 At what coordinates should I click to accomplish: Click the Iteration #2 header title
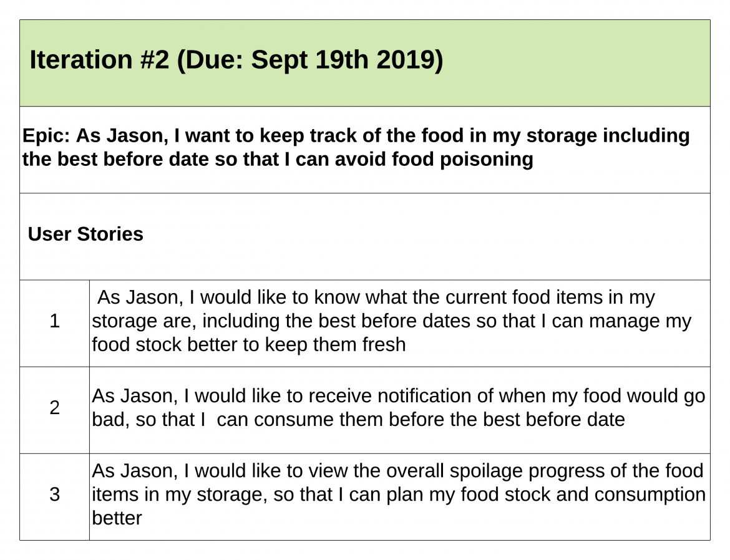236,60
